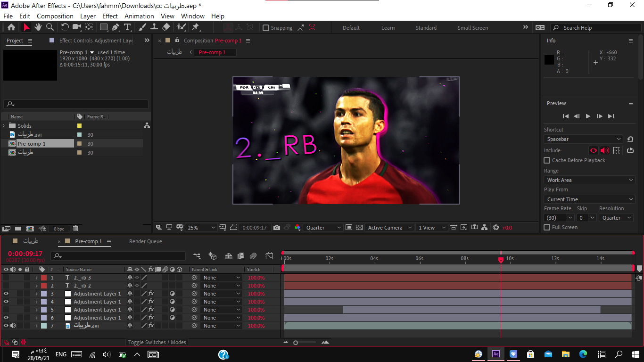Click the red label color of layer 2
The width and height of the screenshot is (644, 362).
point(44,286)
